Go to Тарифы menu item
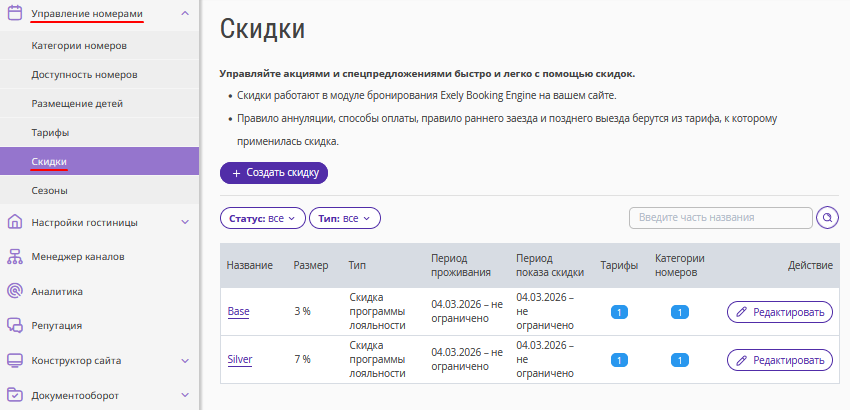The height and width of the screenshot is (410, 850). click(x=50, y=132)
